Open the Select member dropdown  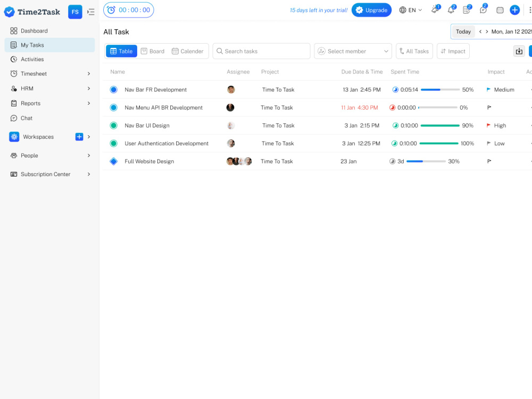click(353, 51)
